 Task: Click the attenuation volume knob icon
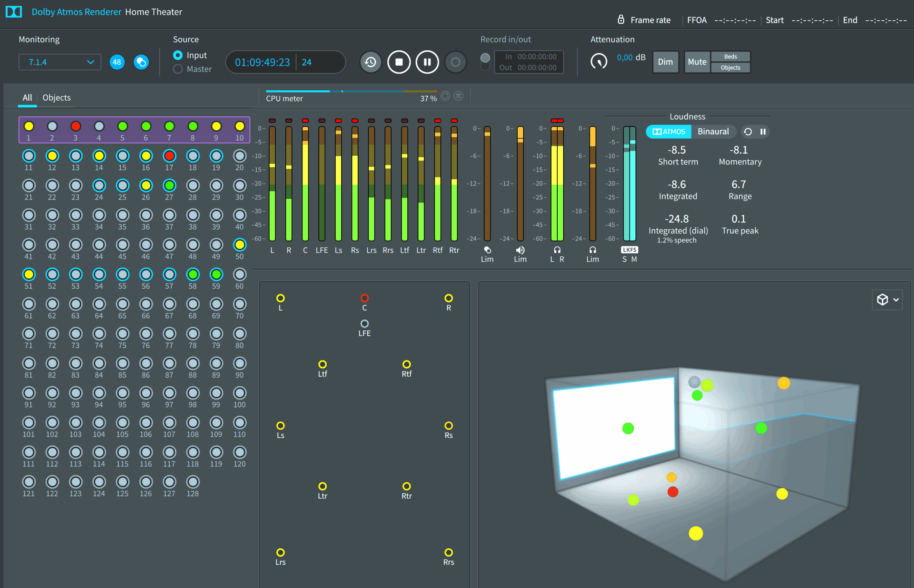coord(598,61)
